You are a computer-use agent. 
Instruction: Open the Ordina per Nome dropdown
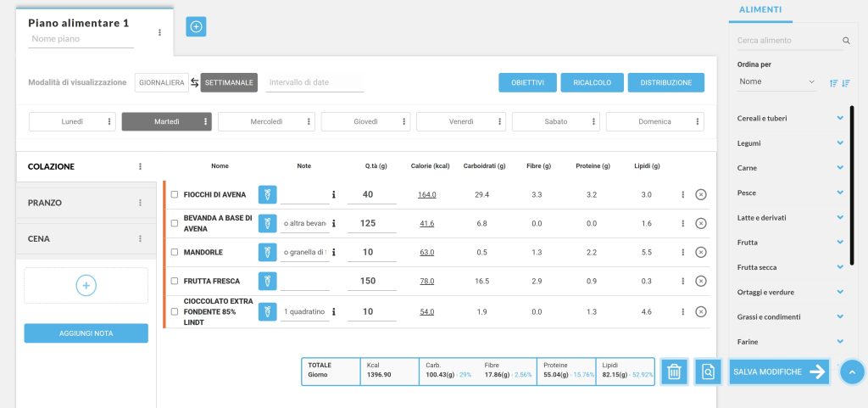[x=776, y=81]
